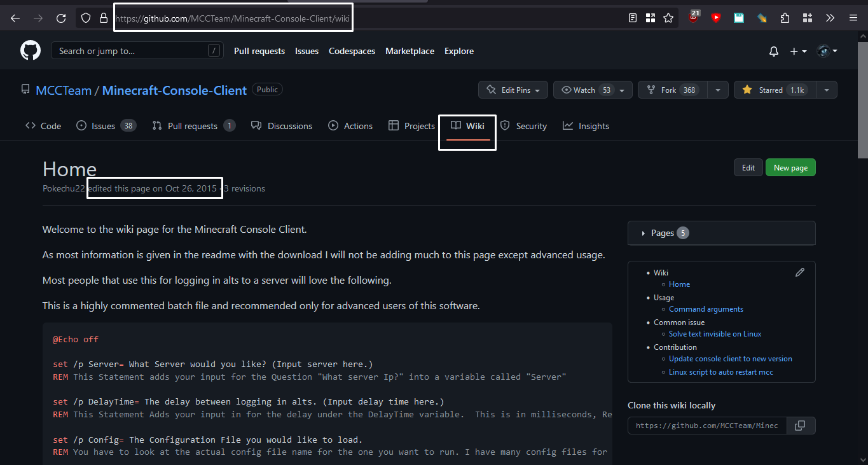The image size is (868, 465).
Task: Edit the sidebar using the pencil icon
Action: point(799,272)
